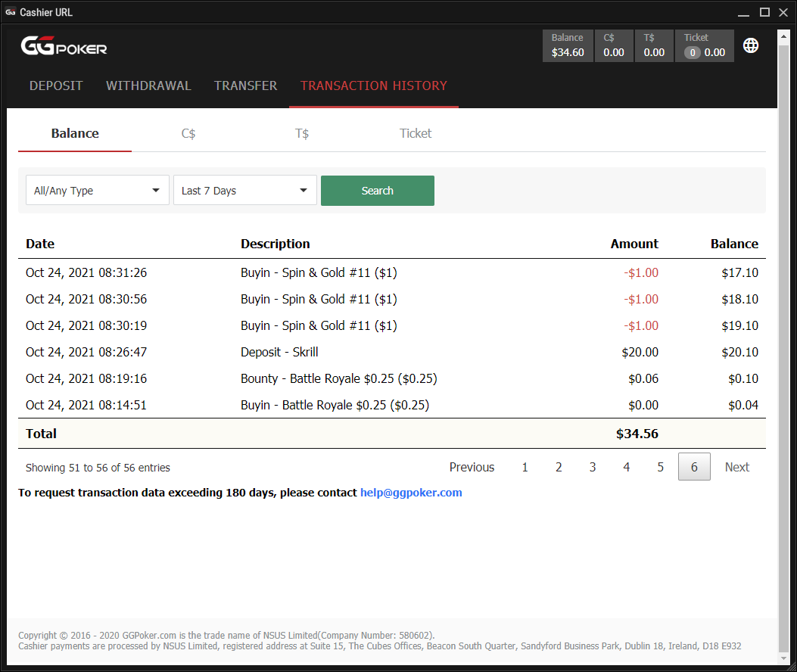The height and width of the screenshot is (672, 797).
Task: Go to the Previous page
Action: click(472, 467)
